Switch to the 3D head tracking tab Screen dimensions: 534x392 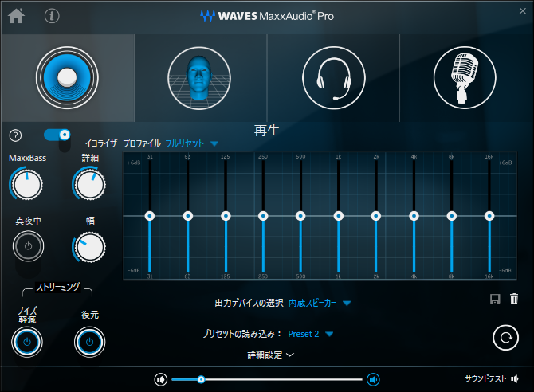199,78
